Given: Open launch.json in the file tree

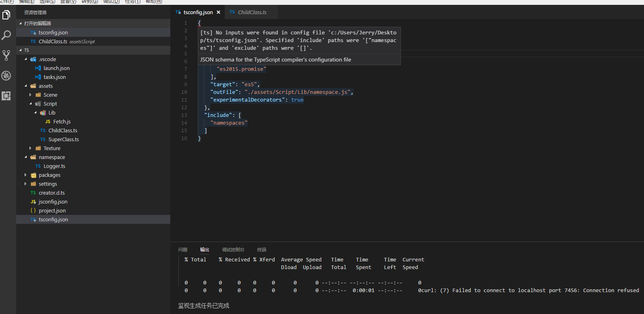Looking at the screenshot, I should (56, 68).
